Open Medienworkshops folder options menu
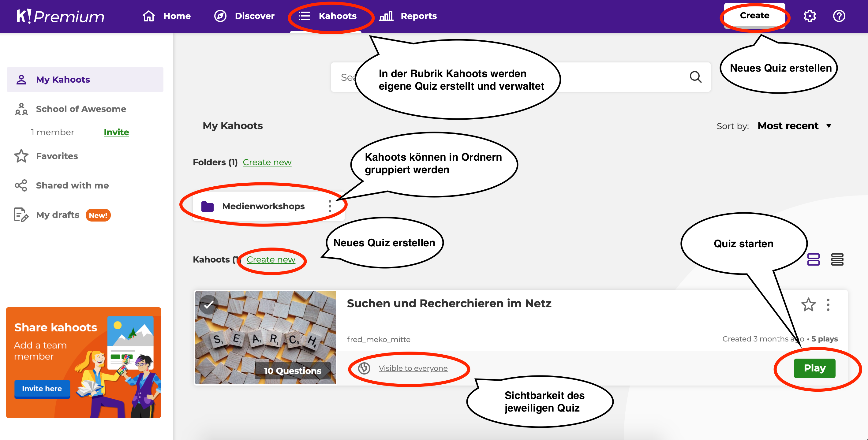The height and width of the screenshot is (440, 868). pyautogui.click(x=330, y=206)
